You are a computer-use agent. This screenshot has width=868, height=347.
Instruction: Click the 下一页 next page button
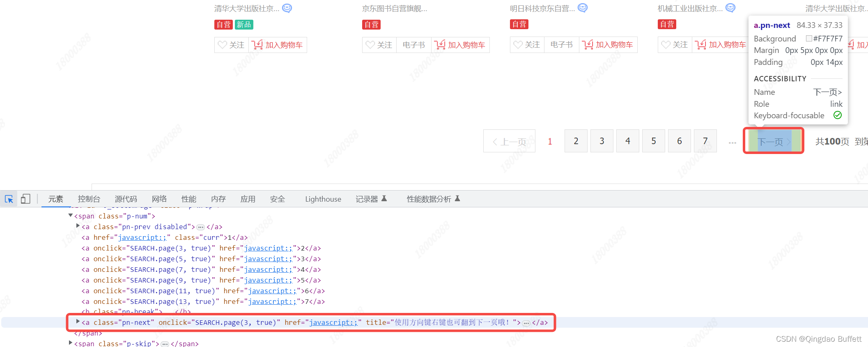coord(774,141)
